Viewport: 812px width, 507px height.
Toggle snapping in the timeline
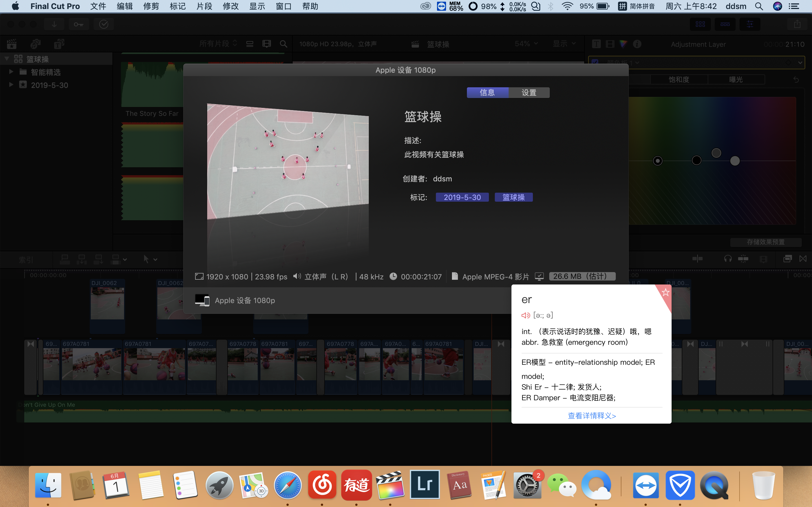coord(743,259)
